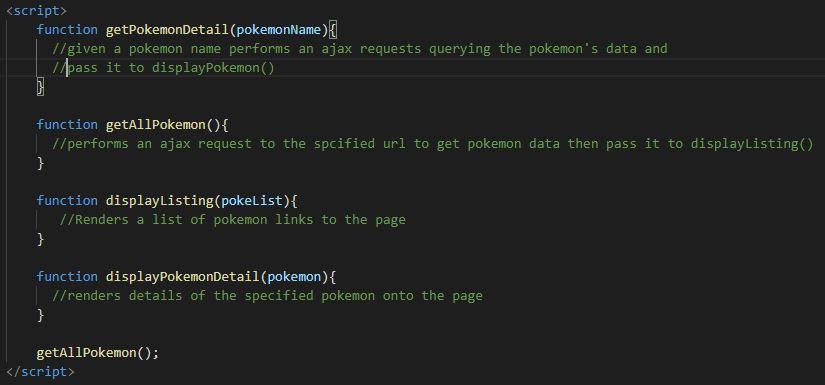The height and width of the screenshot is (385, 825).
Task: Click the comment 'pass it to displayPokemon()'
Action: tap(163, 68)
